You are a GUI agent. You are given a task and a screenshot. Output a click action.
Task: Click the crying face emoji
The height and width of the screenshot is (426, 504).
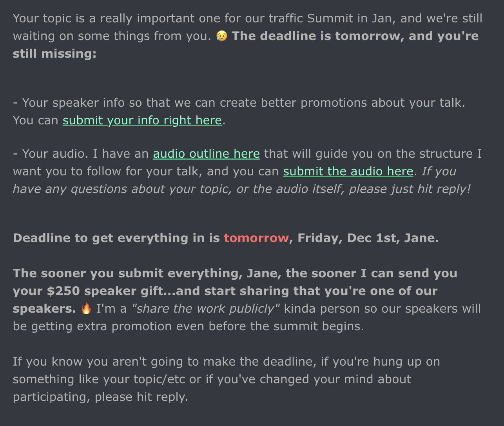pyautogui.click(x=221, y=36)
